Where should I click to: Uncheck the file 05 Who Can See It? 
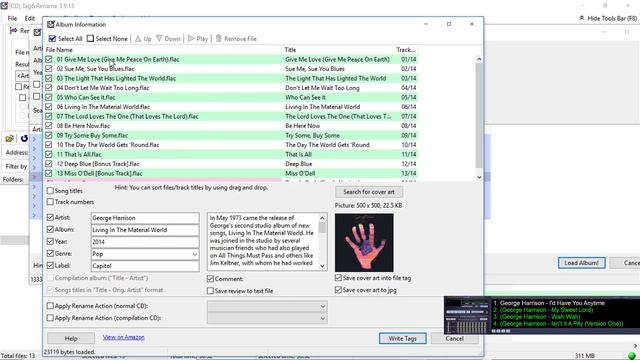[x=49, y=97]
